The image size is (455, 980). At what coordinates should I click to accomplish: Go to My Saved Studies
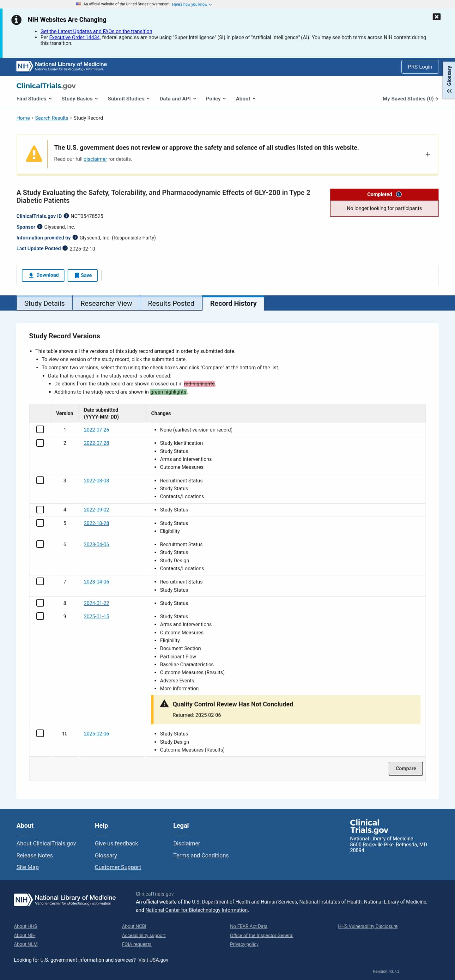pos(410,99)
